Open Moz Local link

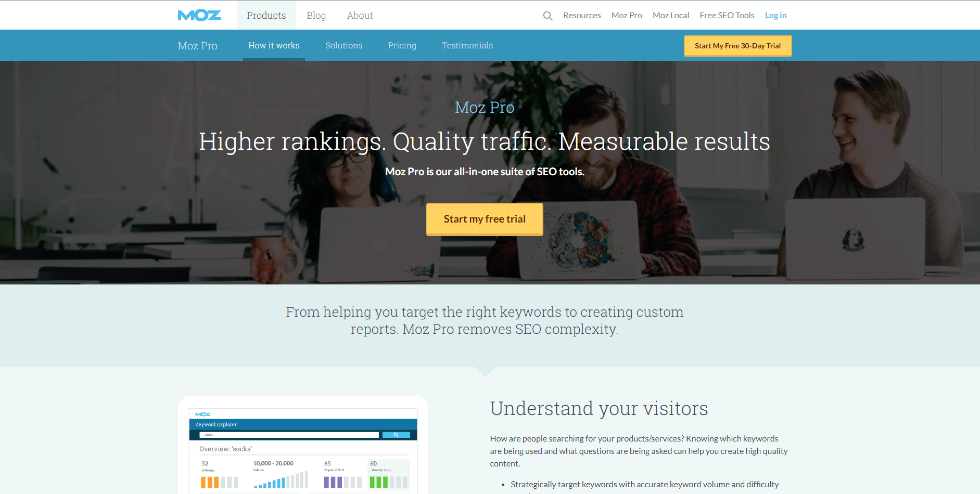point(671,16)
